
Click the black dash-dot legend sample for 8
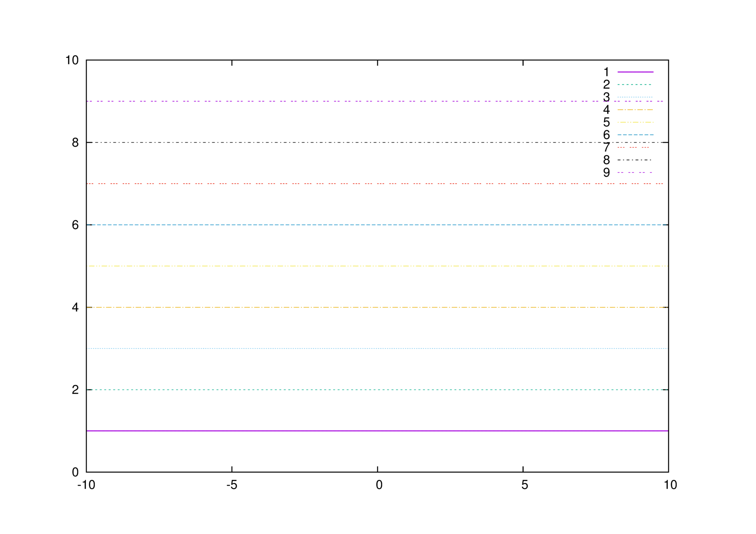634,160
